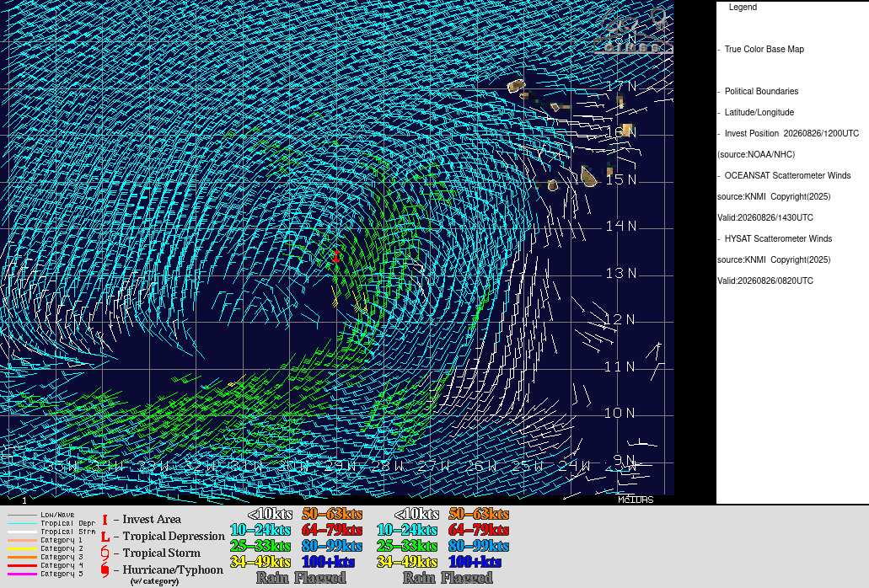Click the 28W longitude label

click(388, 466)
